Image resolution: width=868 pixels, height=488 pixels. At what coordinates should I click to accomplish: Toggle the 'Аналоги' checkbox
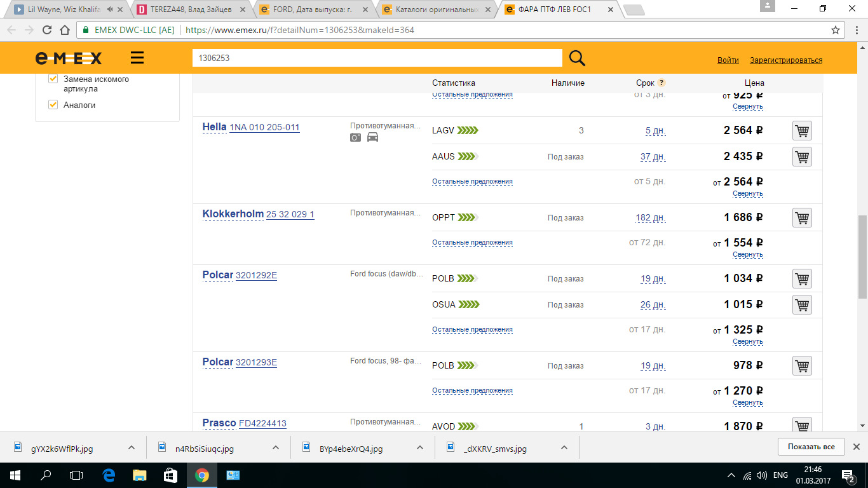[53, 105]
